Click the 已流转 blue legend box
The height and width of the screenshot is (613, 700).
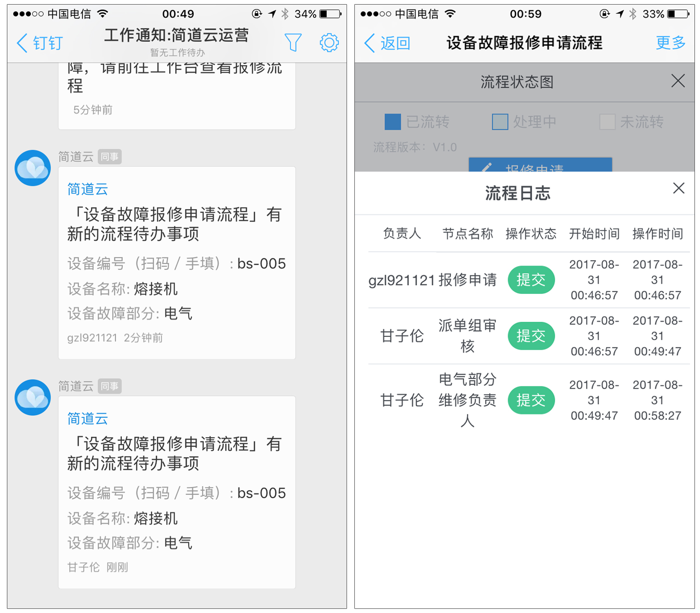(x=393, y=122)
